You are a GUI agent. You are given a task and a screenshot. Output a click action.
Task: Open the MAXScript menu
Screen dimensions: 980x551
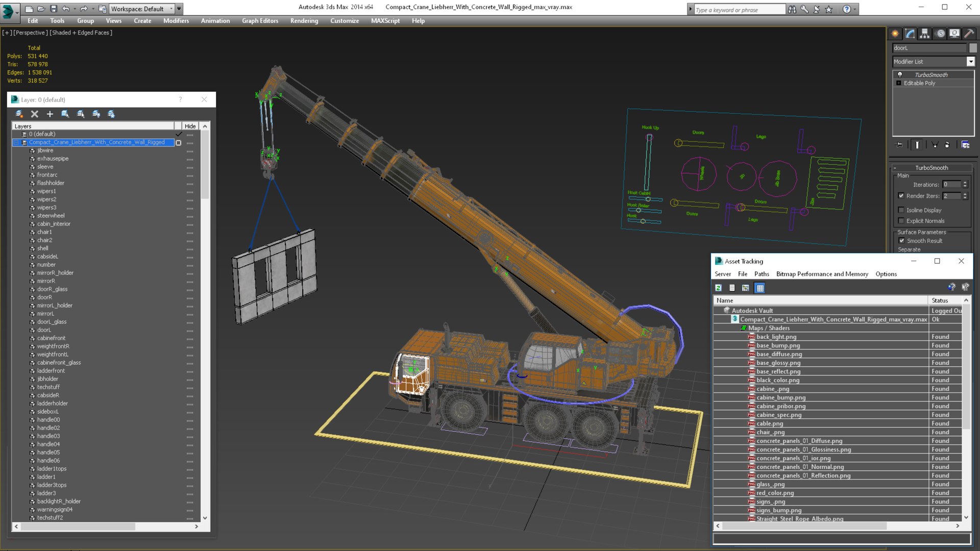(385, 21)
